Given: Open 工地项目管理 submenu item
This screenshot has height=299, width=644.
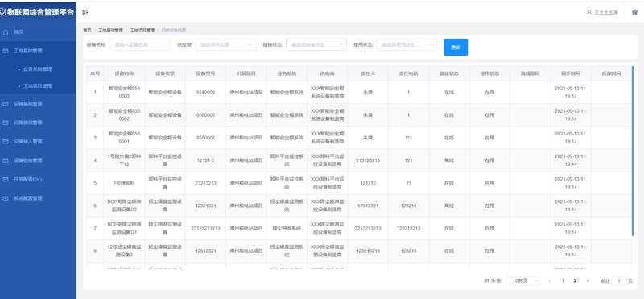Looking at the screenshot, I should click(38, 86).
